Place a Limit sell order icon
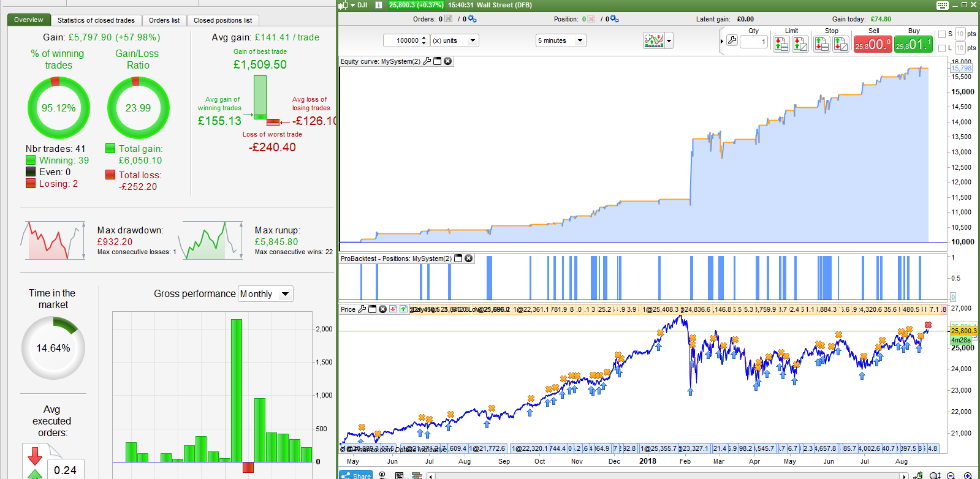Viewport: 980px width, 479px height. tap(781, 43)
